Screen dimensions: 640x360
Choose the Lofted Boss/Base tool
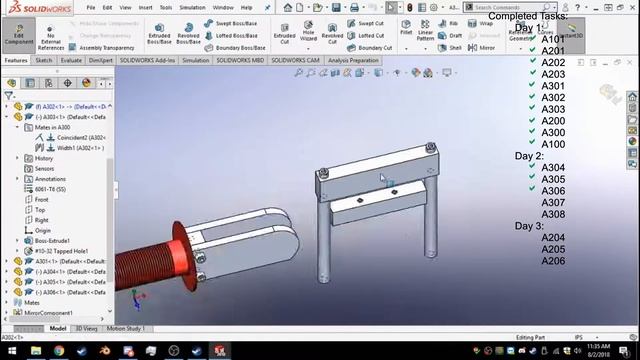(x=231, y=36)
